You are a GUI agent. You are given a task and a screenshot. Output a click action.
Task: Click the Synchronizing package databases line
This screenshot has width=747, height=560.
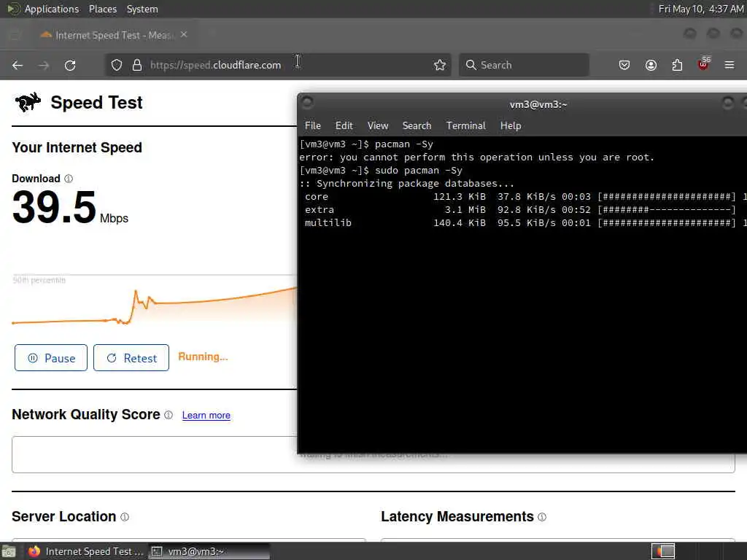407,183
